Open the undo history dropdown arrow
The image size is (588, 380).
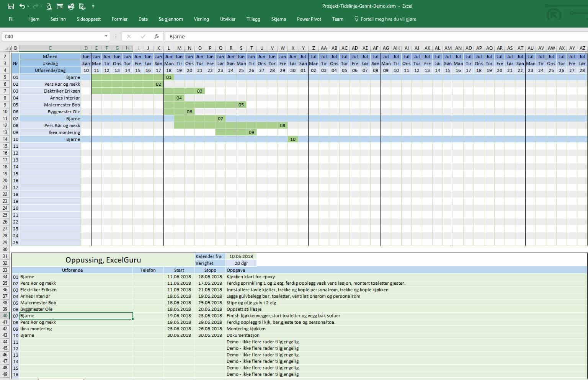point(28,6)
